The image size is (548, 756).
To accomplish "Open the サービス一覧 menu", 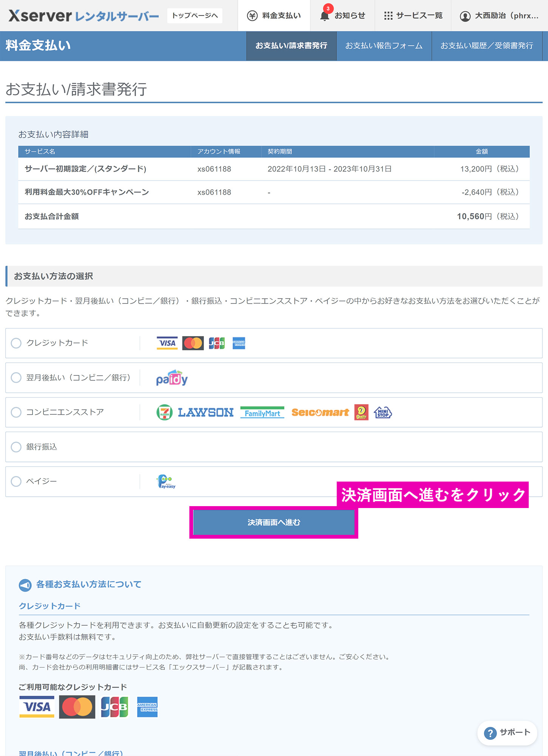I will 413,15.
